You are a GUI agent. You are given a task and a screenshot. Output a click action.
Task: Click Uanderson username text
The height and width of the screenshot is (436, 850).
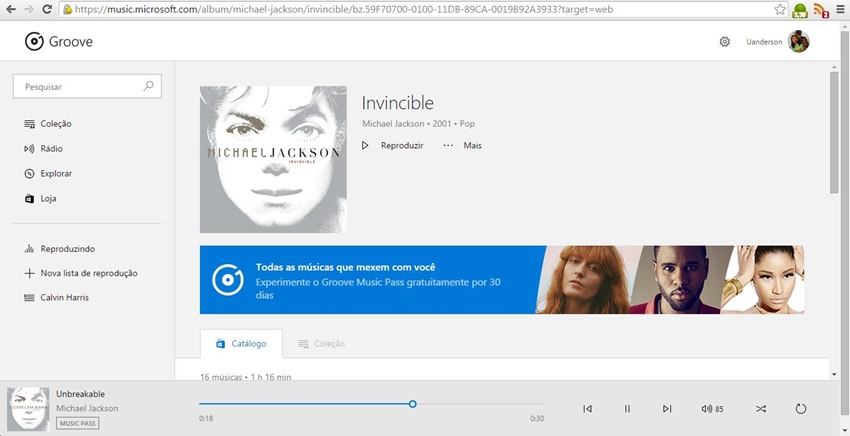(x=764, y=42)
